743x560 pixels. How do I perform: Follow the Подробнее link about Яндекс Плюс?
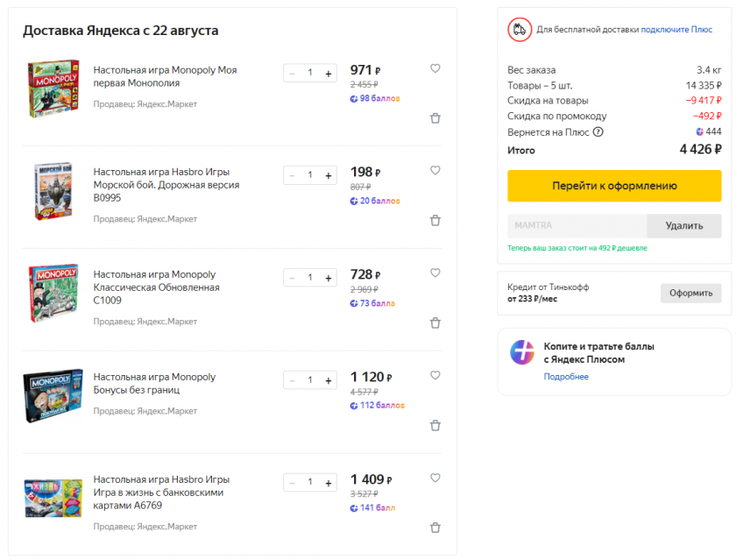pos(566,377)
